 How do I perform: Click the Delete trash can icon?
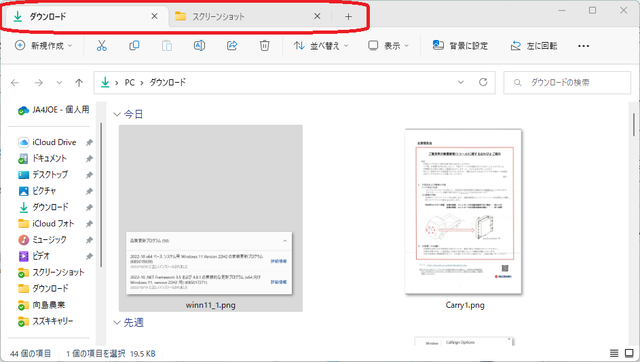click(x=264, y=46)
